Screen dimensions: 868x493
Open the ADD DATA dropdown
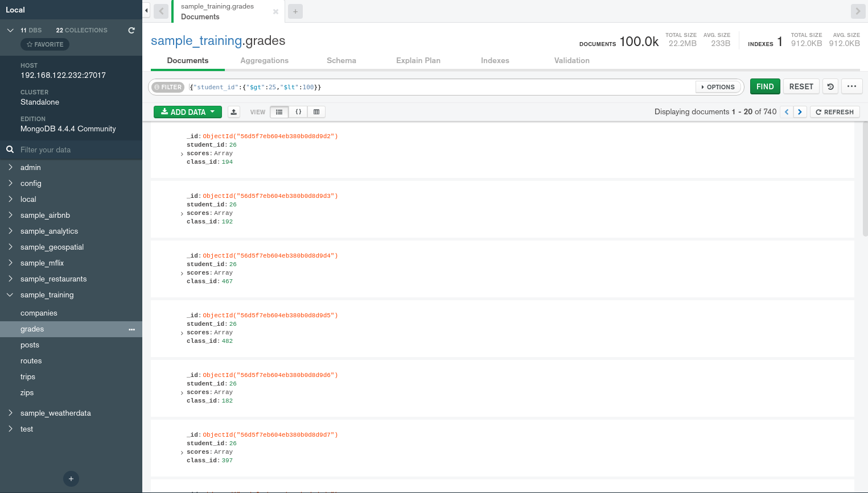click(188, 112)
